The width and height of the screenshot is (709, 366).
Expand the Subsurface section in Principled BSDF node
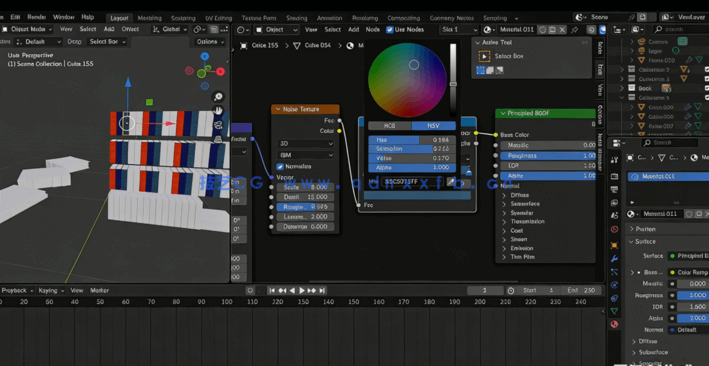[x=504, y=204]
